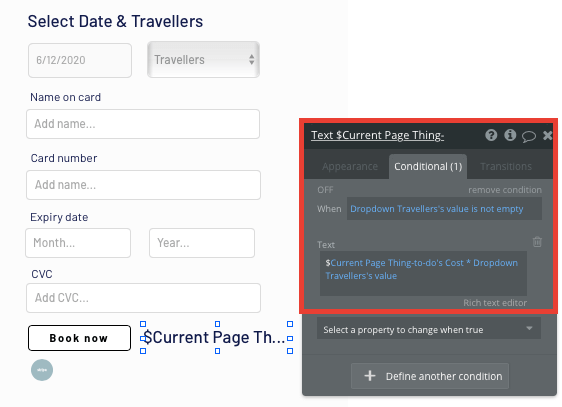Switch to the Appearance tab
The height and width of the screenshot is (407, 562).
[350, 166]
